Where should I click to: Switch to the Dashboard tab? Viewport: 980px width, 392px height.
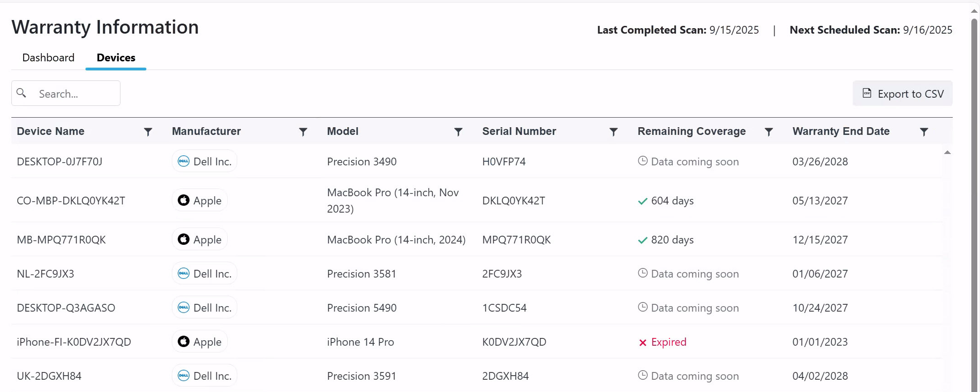coord(48,58)
